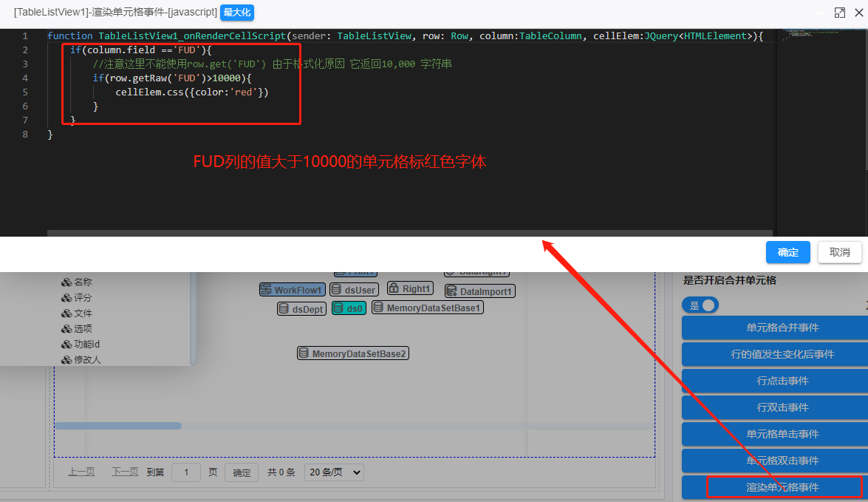The height and width of the screenshot is (502, 868).
Task: Click the page number input field
Action: [186, 472]
